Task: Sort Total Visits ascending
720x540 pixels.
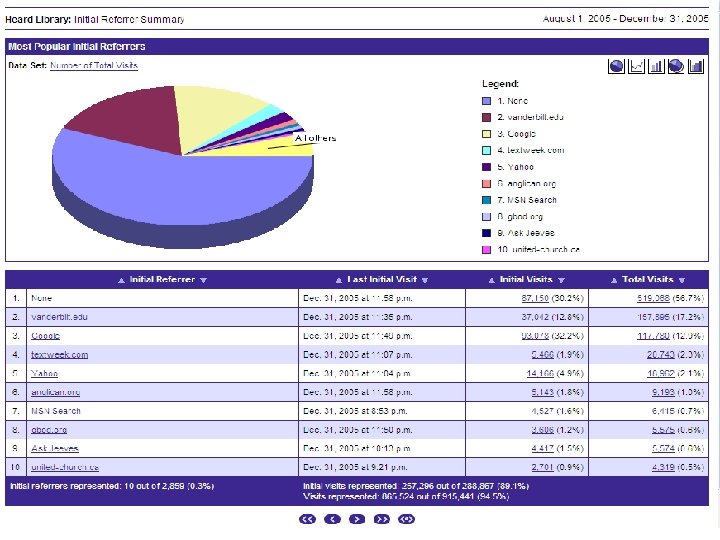Action: click(x=614, y=280)
